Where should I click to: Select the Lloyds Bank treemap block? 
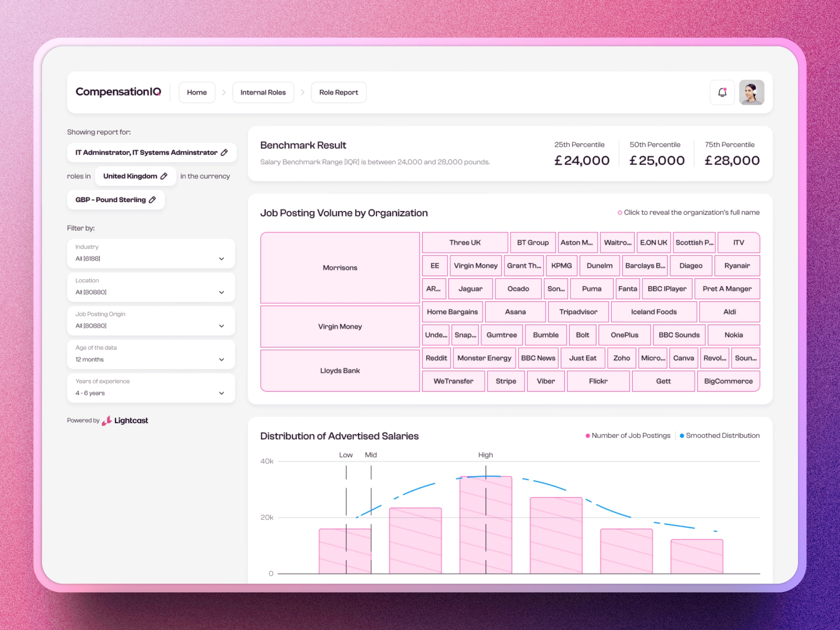[x=340, y=371]
